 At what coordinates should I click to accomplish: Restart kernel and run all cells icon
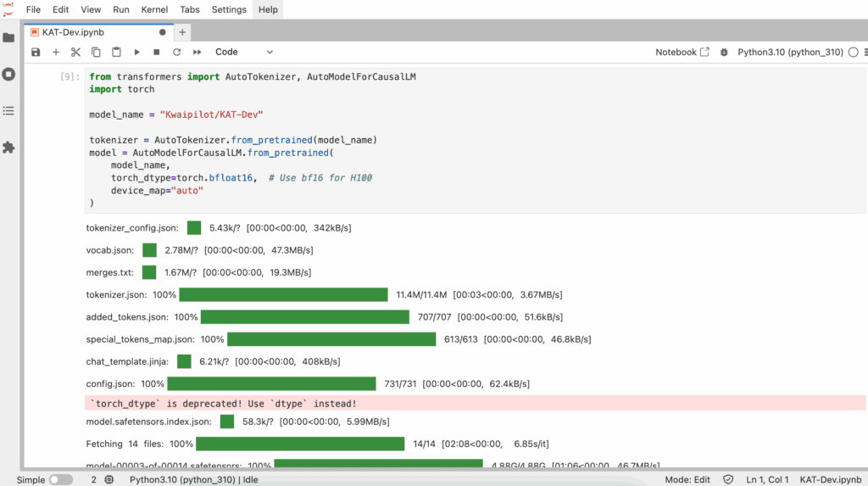[x=197, y=52]
